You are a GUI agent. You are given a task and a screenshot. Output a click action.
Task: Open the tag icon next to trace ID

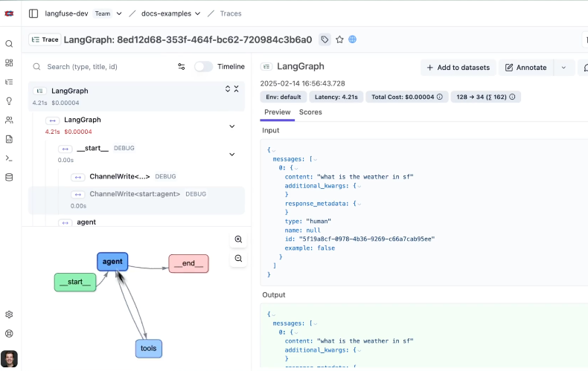pyautogui.click(x=325, y=39)
